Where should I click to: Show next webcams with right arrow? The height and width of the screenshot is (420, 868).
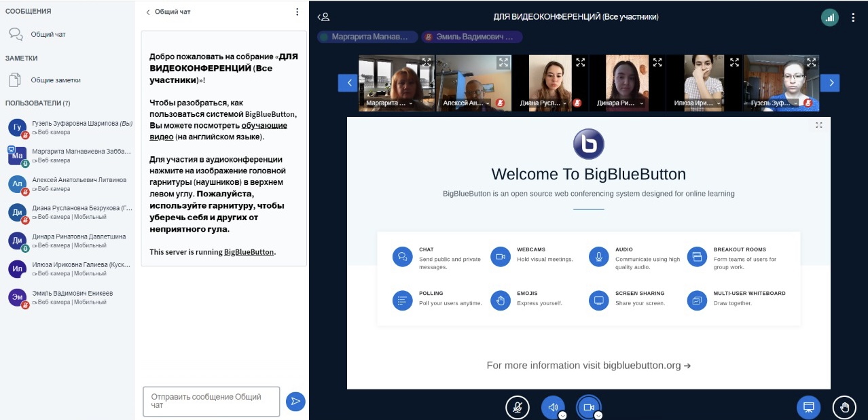[830, 83]
